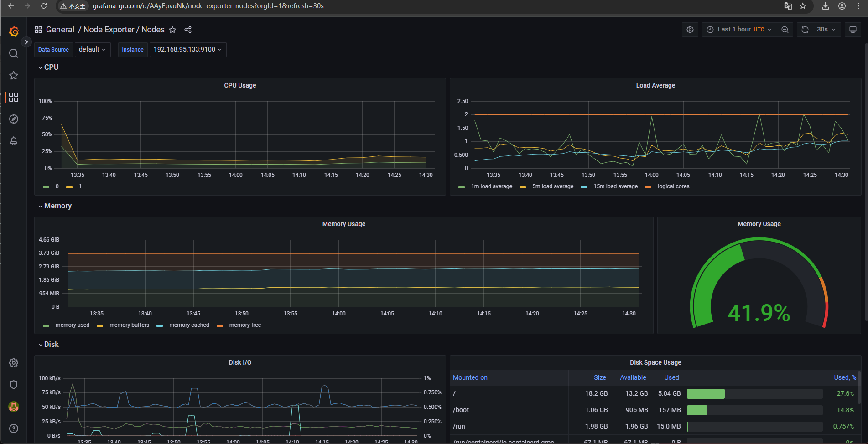Screen dimensions: 868x444
Task: Open the Starred dashboards icon
Action: [14, 75]
